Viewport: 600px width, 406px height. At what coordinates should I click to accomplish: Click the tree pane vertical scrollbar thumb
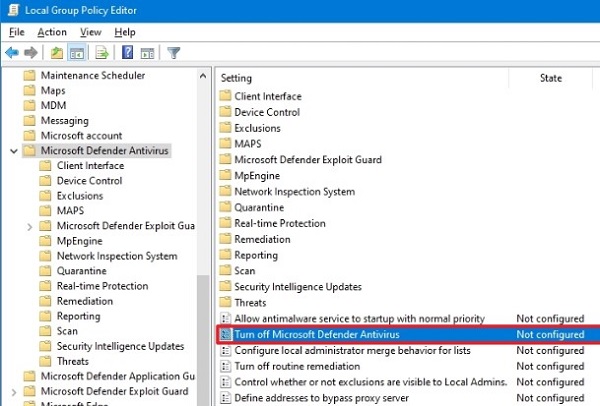click(x=203, y=340)
